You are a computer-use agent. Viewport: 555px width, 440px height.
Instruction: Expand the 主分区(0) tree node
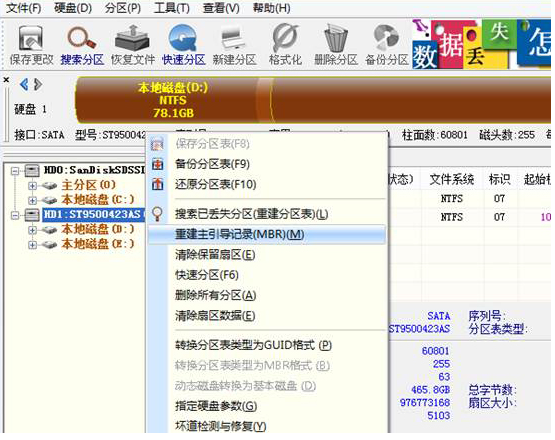(32, 185)
